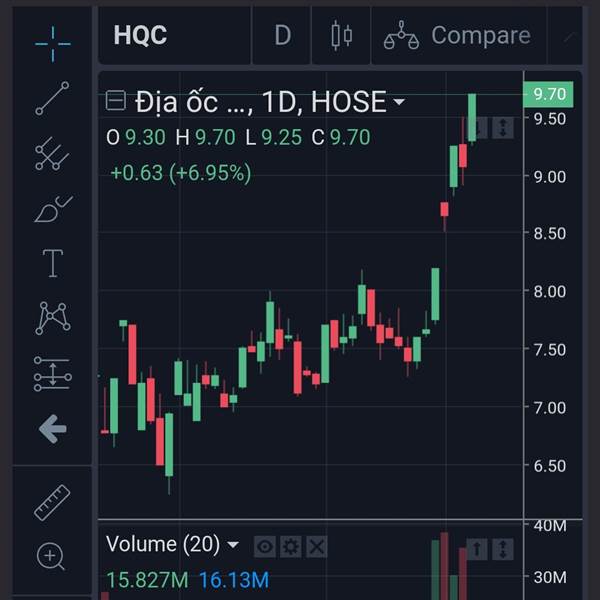Click the 9.50 price axis label
Screen dimensions: 600x600
point(549,119)
